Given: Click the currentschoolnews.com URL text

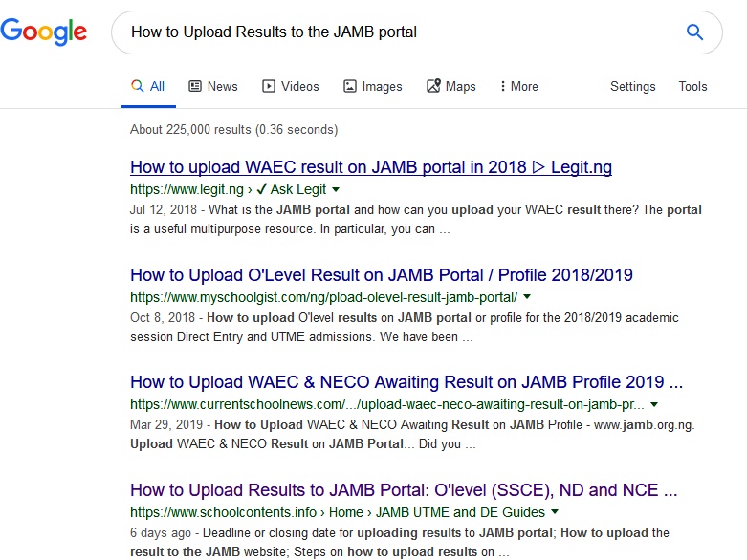Looking at the screenshot, I should tap(386, 405).
